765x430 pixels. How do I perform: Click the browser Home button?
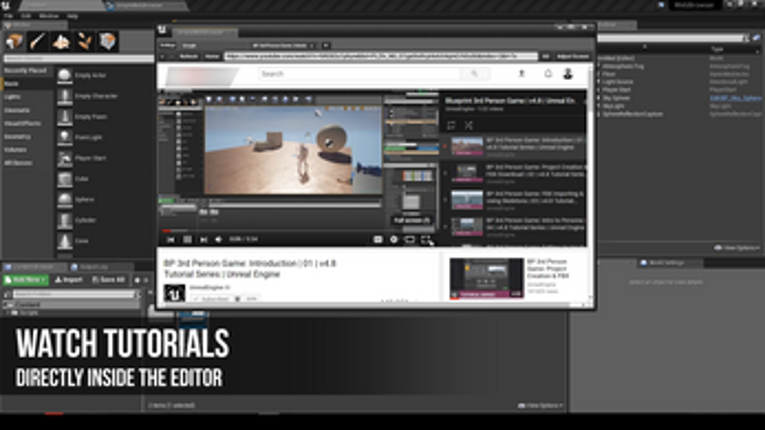coord(212,57)
